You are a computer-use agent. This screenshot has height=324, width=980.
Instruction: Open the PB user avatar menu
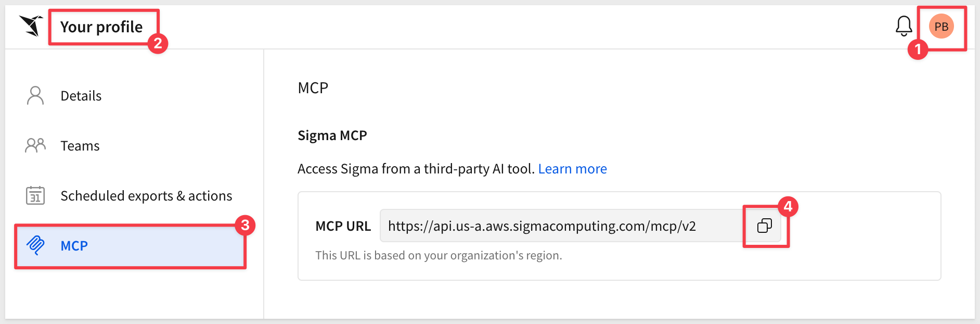coord(941,27)
